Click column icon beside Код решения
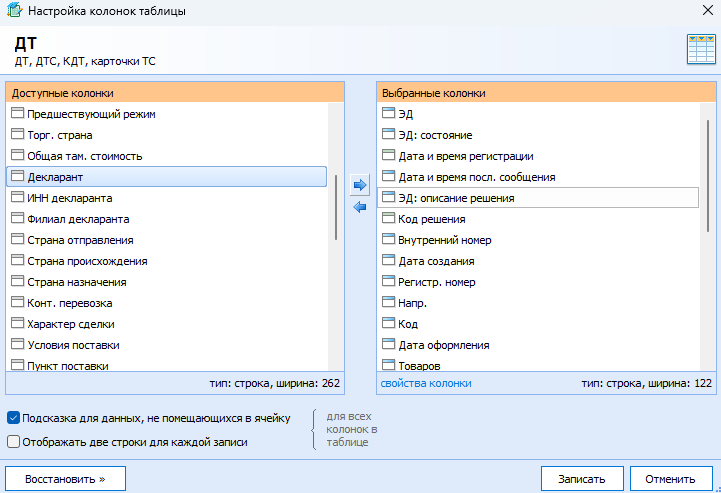The image size is (721, 493). [389, 218]
